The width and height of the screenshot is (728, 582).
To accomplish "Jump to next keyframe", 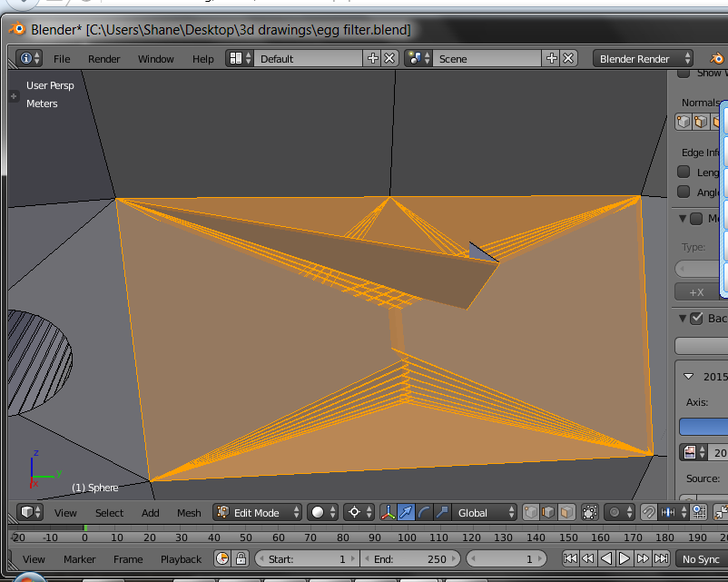I will (x=643, y=558).
